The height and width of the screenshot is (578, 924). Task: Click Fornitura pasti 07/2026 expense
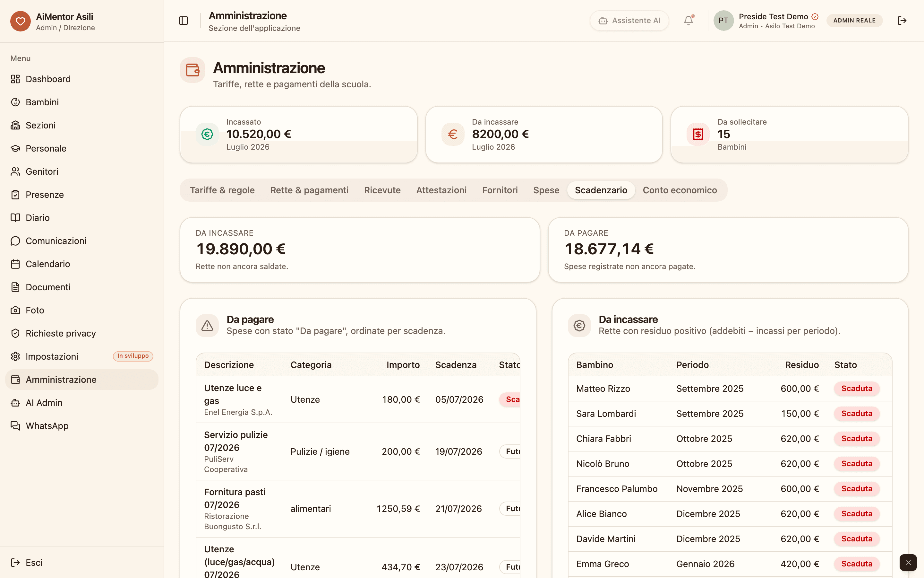pos(235,498)
